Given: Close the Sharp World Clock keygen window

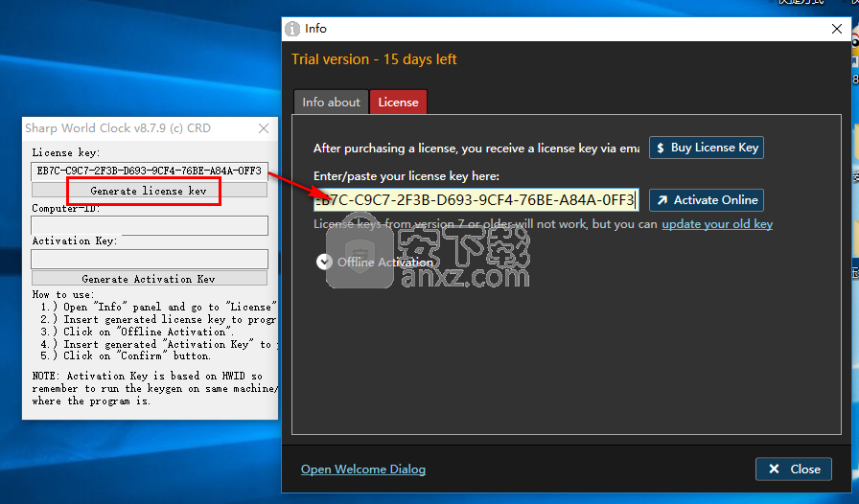Looking at the screenshot, I should [264, 128].
